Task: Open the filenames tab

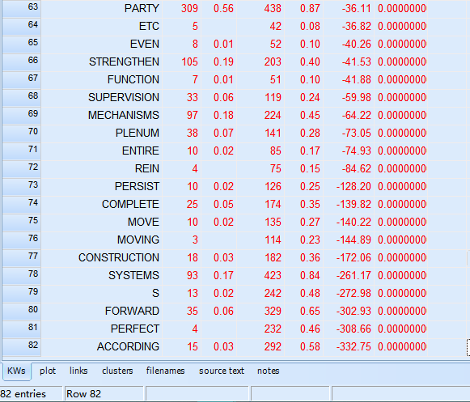Action: coord(165,371)
